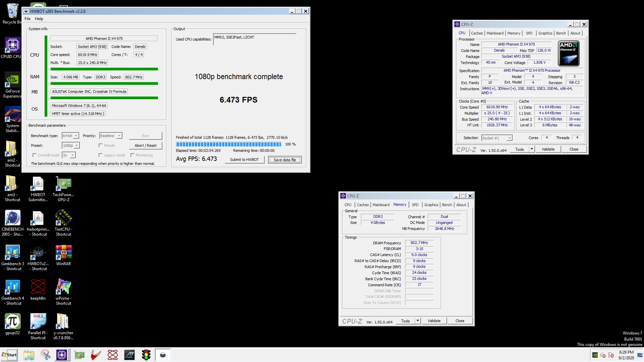Click the NVIDIA tray icon
644x362 pixels.
pos(595,355)
